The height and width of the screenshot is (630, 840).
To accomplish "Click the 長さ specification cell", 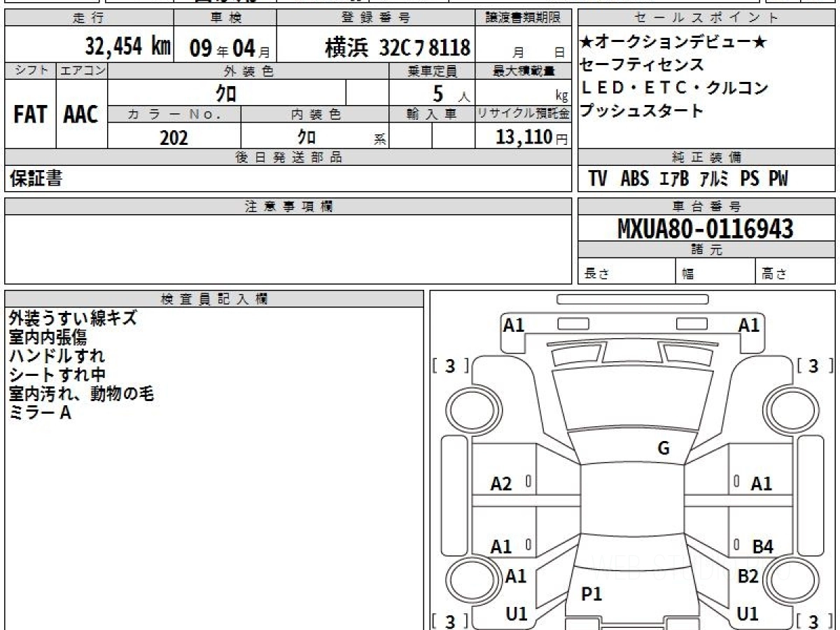I will tap(626, 272).
